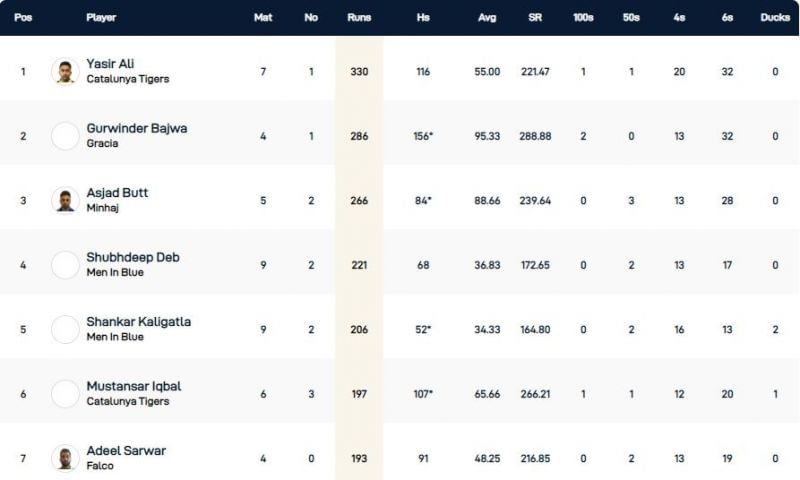This screenshot has width=800, height=480.
Task: Click Mustansar Iqbal's blank avatar circle
Action: [65, 394]
